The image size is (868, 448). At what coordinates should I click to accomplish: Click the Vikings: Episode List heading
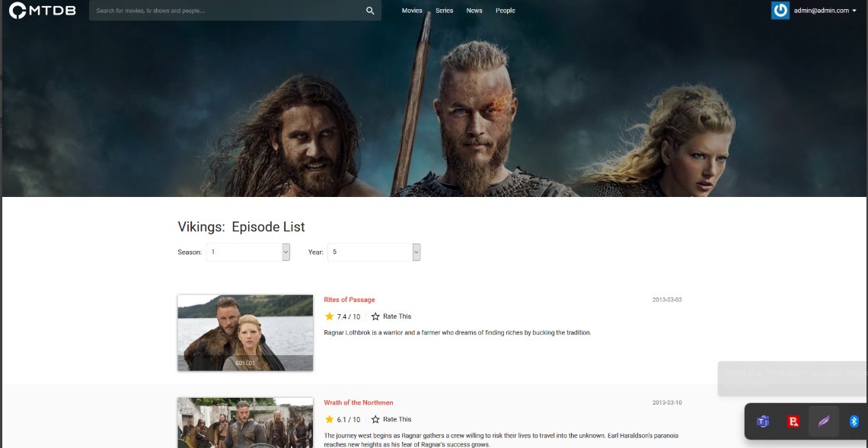241,227
